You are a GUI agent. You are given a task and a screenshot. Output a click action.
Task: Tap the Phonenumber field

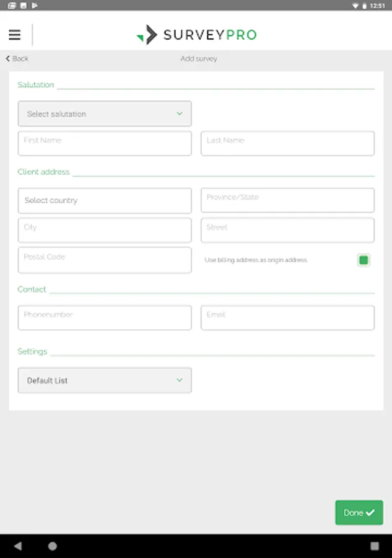pos(105,317)
